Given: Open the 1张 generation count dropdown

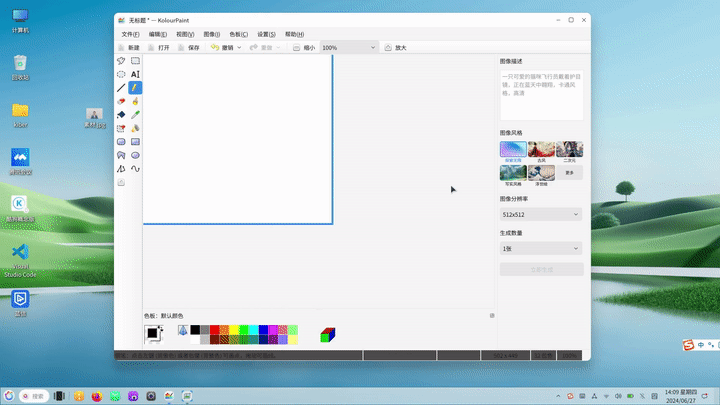Looking at the screenshot, I should coord(541,248).
